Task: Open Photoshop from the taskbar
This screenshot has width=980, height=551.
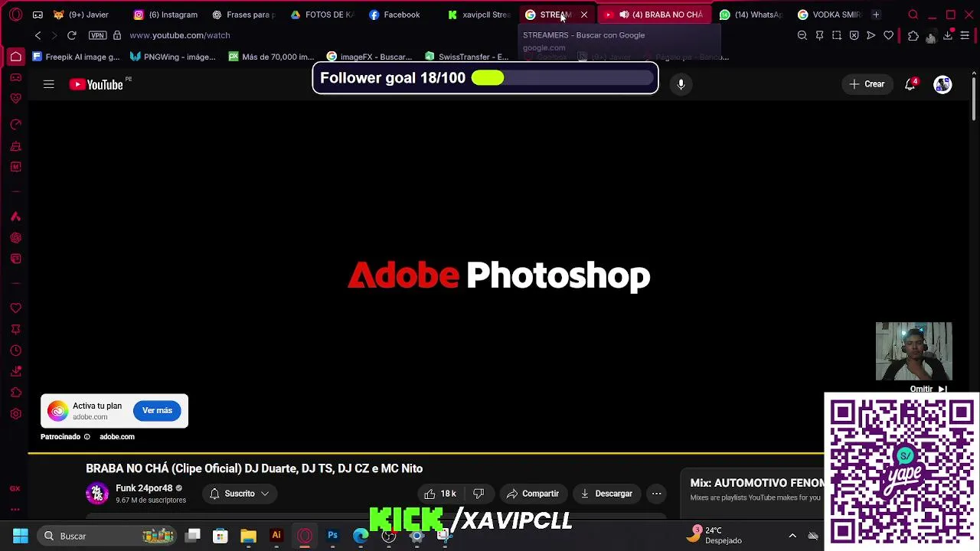Action: 332,536
